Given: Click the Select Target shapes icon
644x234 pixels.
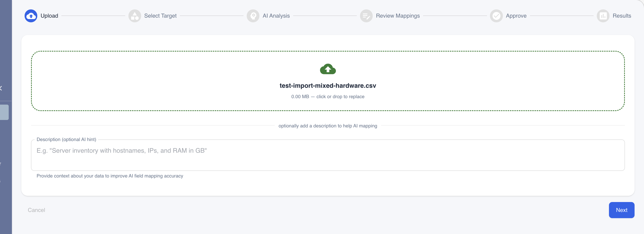Looking at the screenshot, I should (135, 16).
